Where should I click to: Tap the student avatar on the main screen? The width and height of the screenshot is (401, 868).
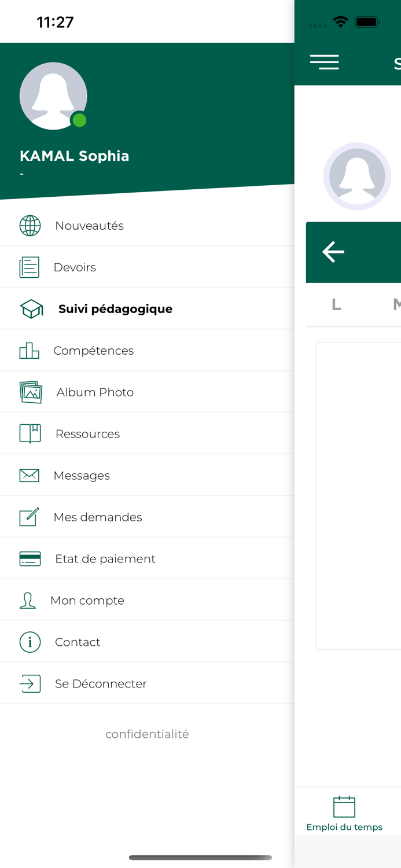(357, 176)
